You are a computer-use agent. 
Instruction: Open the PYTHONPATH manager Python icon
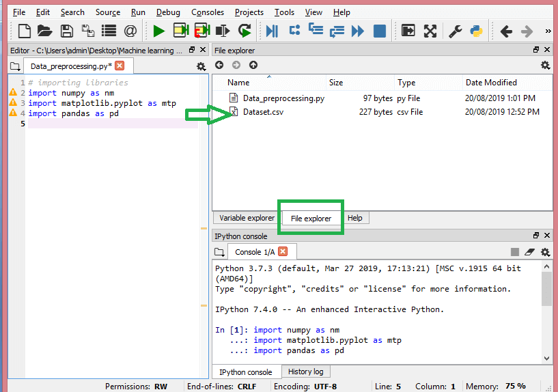click(x=477, y=31)
